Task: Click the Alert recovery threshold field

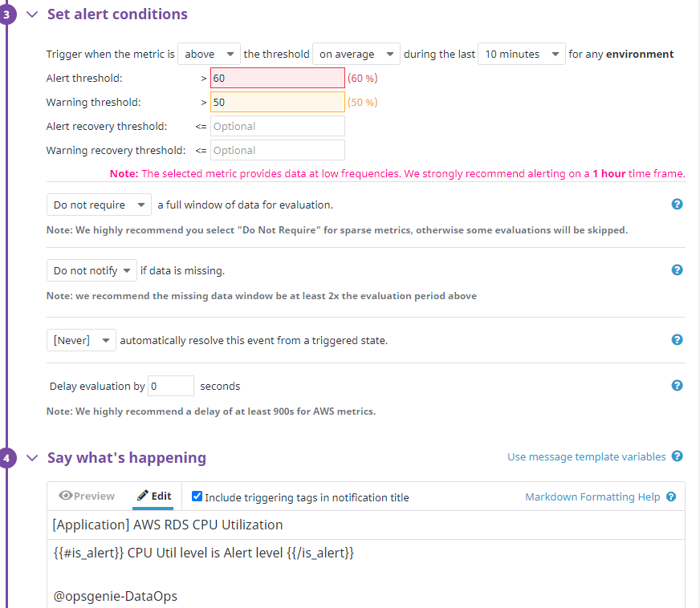Action: (277, 126)
